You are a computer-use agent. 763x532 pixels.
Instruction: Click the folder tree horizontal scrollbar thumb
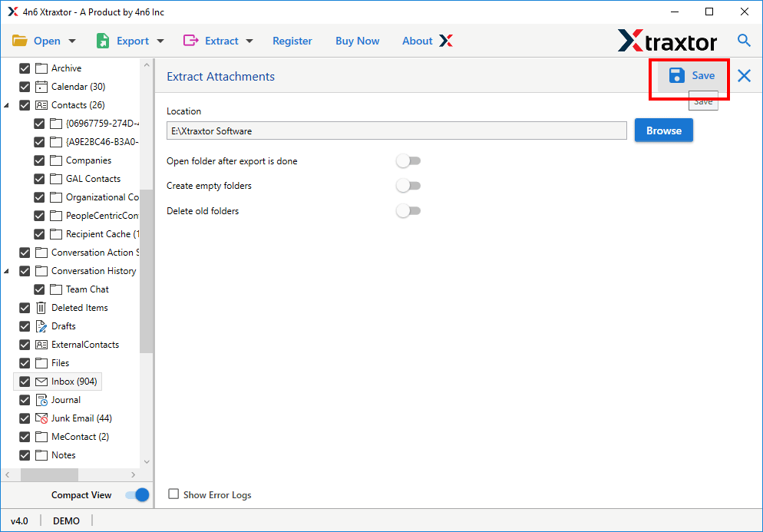tap(49, 474)
